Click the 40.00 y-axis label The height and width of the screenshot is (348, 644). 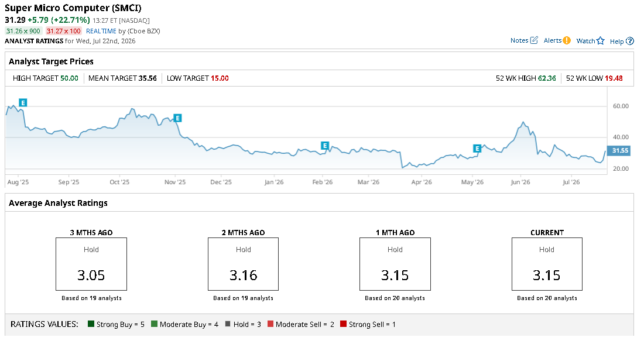click(x=621, y=137)
